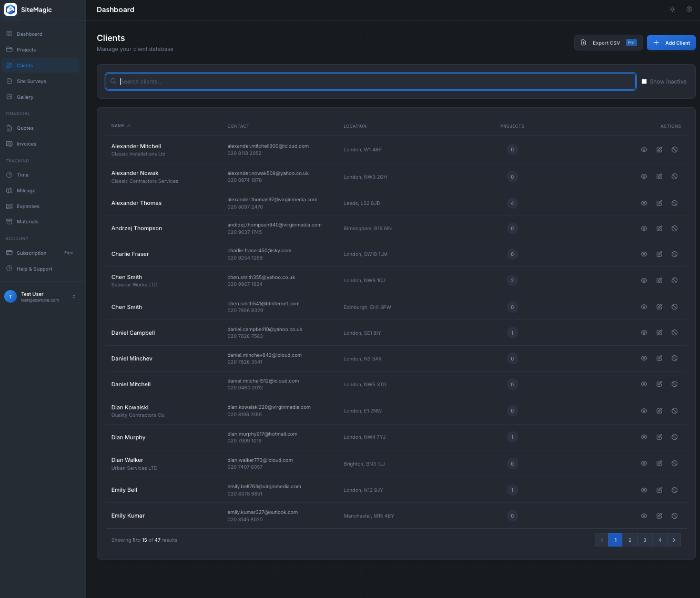This screenshot has width=700, height=598.
Task: Export clients to CSV
Action: click(606, 43)
